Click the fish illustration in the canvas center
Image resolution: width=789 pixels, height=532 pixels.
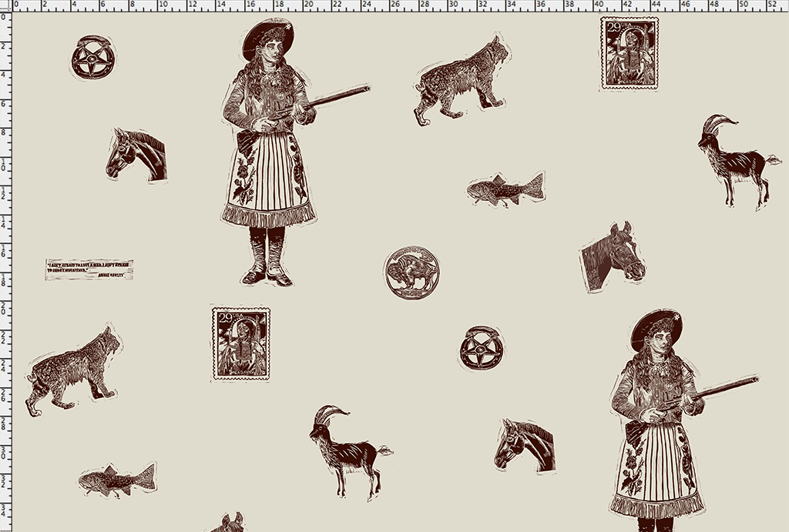505,189
